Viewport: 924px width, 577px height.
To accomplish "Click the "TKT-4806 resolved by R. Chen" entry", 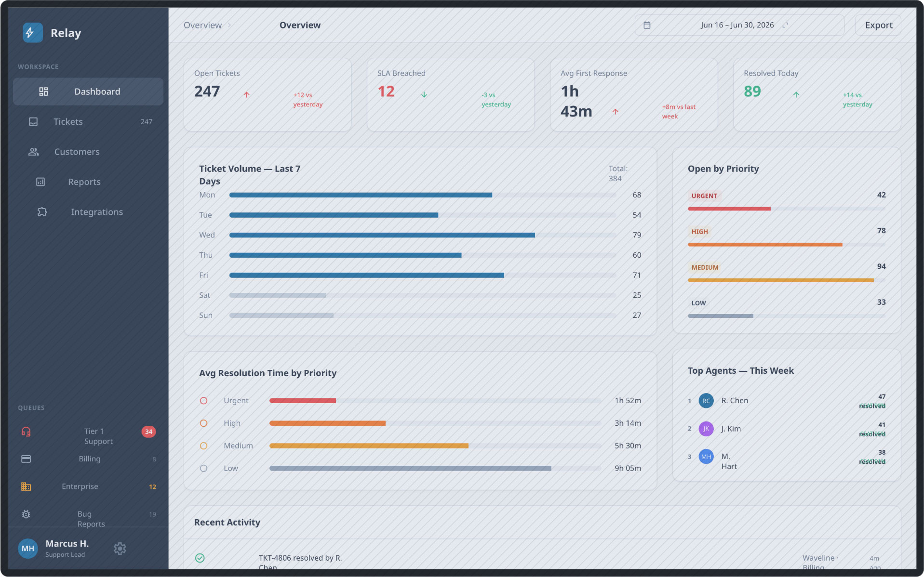I will tap(300, 563).
